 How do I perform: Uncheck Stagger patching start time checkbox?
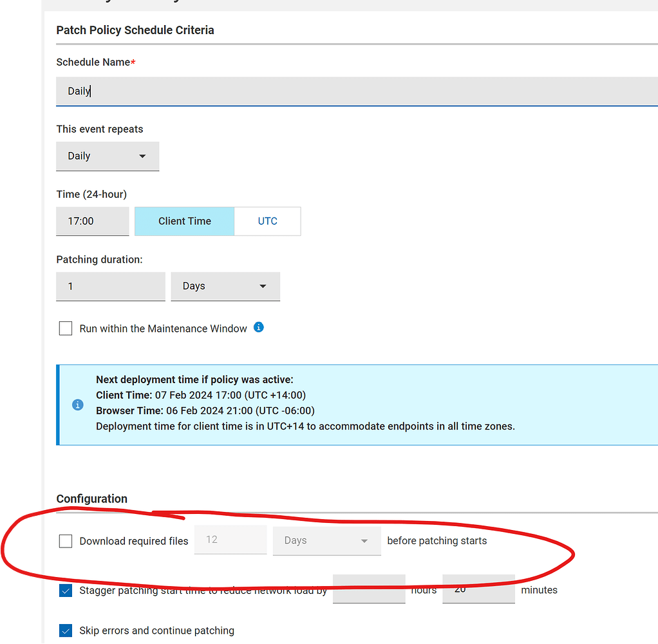click(x=66, y=591)
